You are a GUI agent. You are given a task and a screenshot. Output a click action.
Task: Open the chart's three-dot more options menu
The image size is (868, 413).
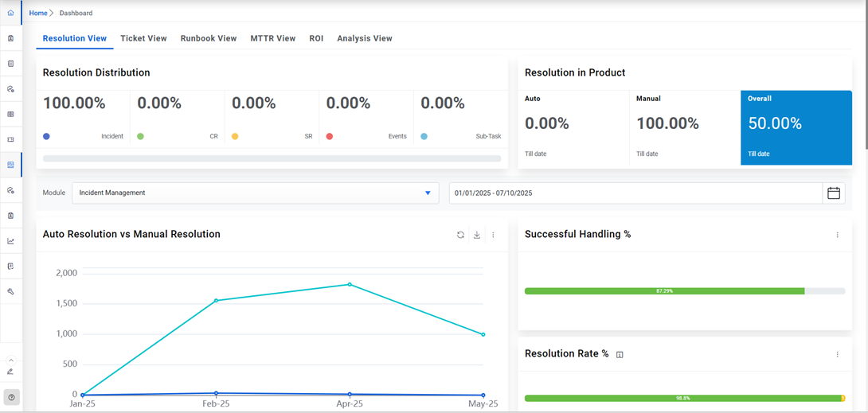tap(493, 235)
